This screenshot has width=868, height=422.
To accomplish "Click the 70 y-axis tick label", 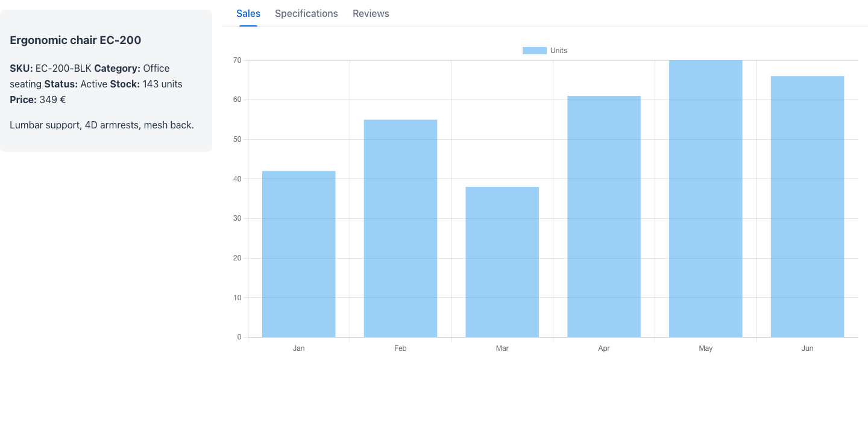I will pyautogui.click(x=237, y=60).
